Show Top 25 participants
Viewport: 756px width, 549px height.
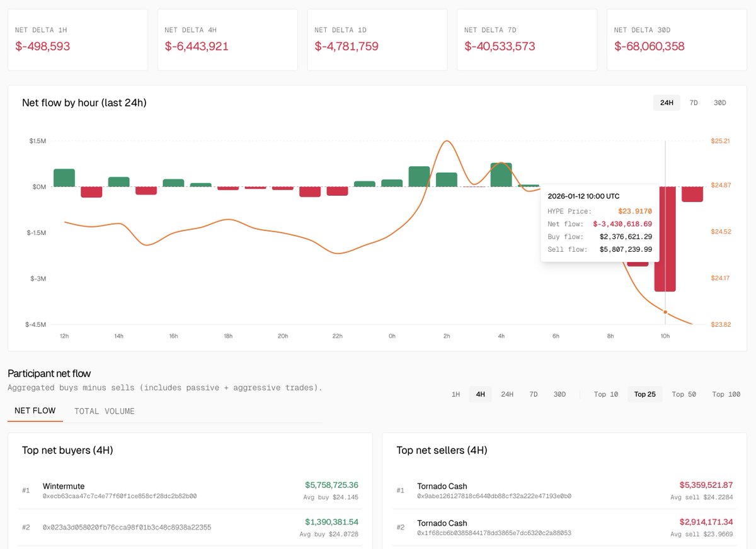pos(644,394)
